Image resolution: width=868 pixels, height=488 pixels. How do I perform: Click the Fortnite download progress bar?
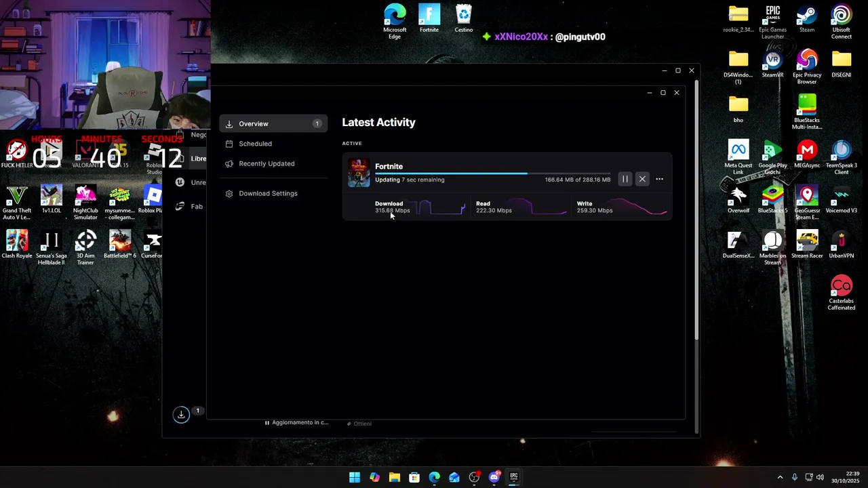(x=492, y=174)
